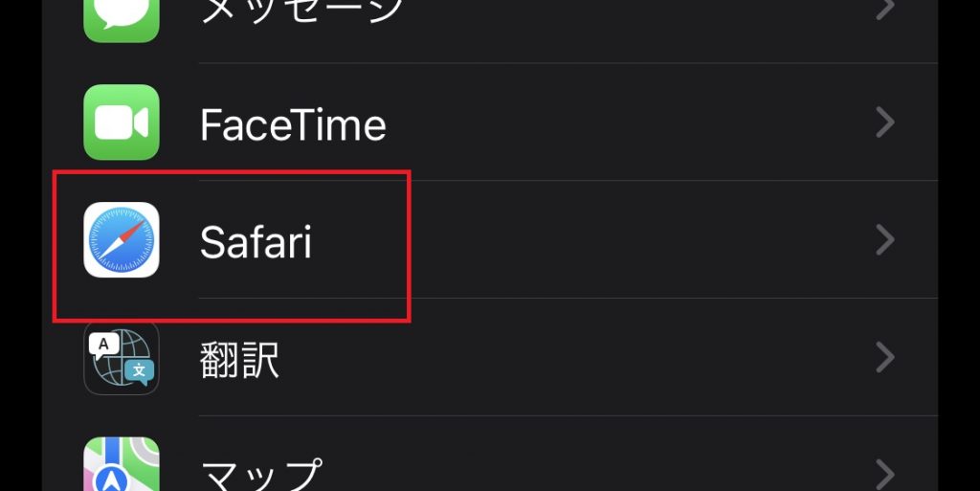Expand the メッセージ row chevron
980x491 pixels.
884,9
